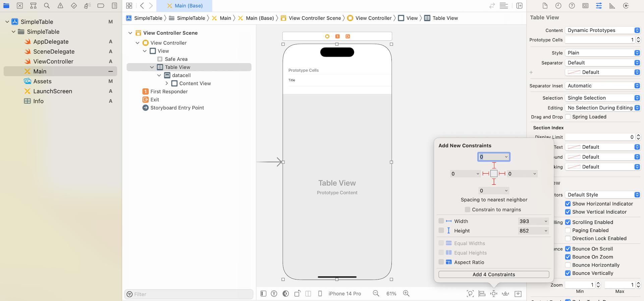Screen dimensions: 644x301
Task: Open the History inspector
Action: (x=558, y=6)
